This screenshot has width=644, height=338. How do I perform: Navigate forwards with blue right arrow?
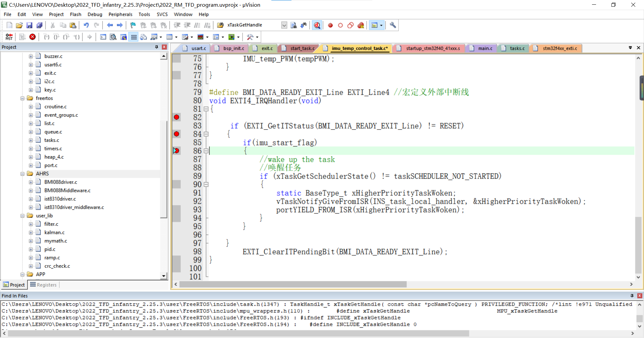click(x=120, y=25)
